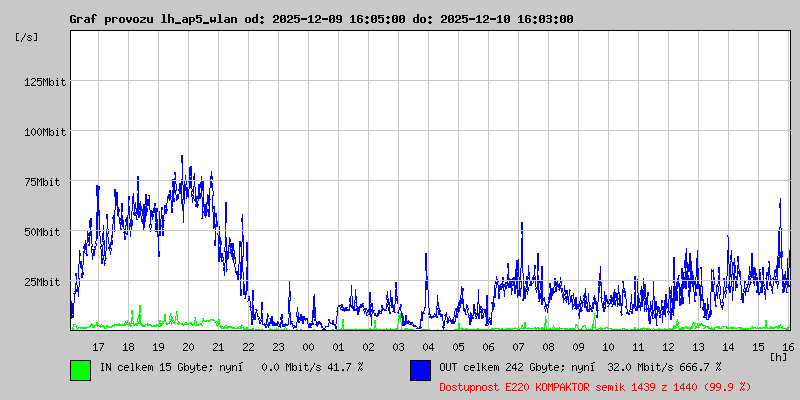The width and height of the screenshot is (800, 400).
Task: Click the '14' hour label on x-axis
Action: (728, 347)
